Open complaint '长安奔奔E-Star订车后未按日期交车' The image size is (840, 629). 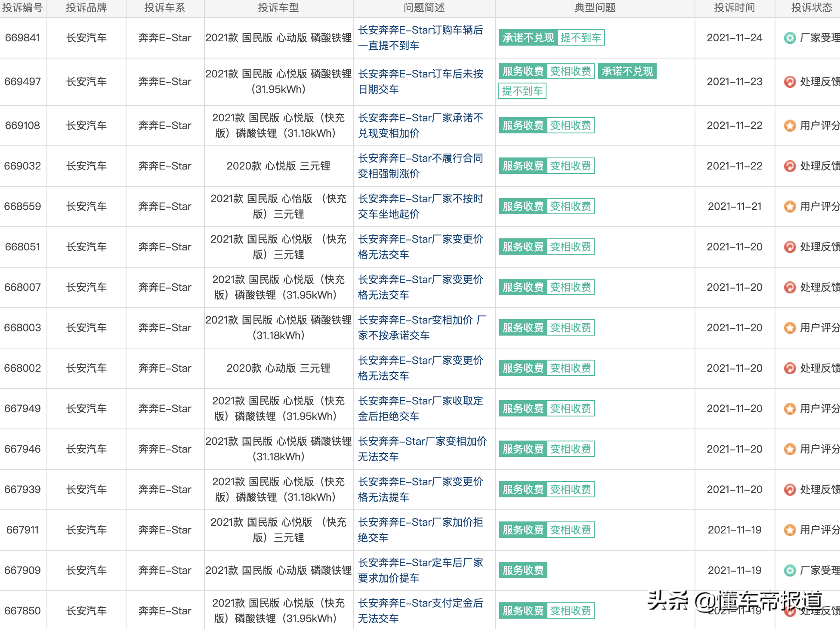420,82
